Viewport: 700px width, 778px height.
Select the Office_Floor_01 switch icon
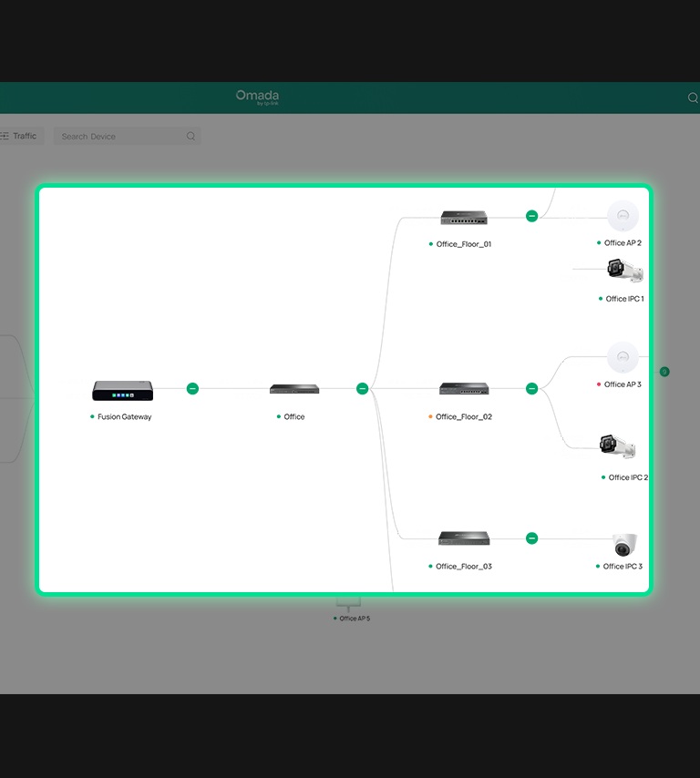[x=464, y=218]
